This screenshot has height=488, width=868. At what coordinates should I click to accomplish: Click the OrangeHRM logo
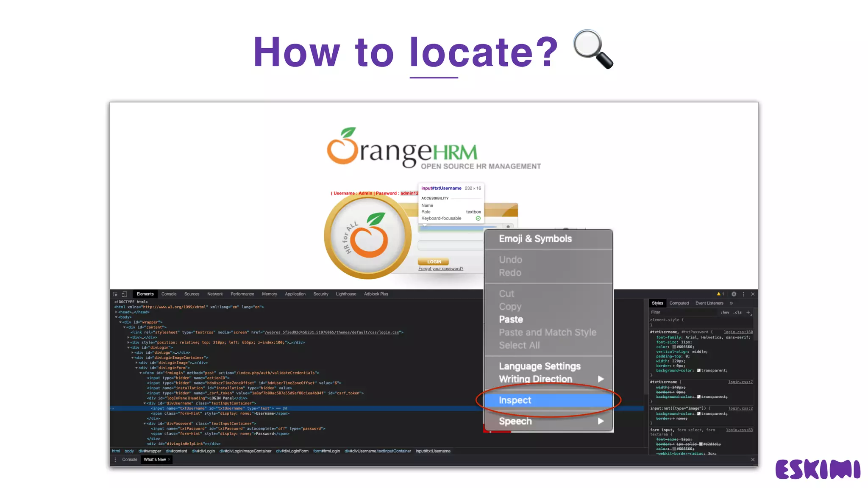(x=434, y=149)
